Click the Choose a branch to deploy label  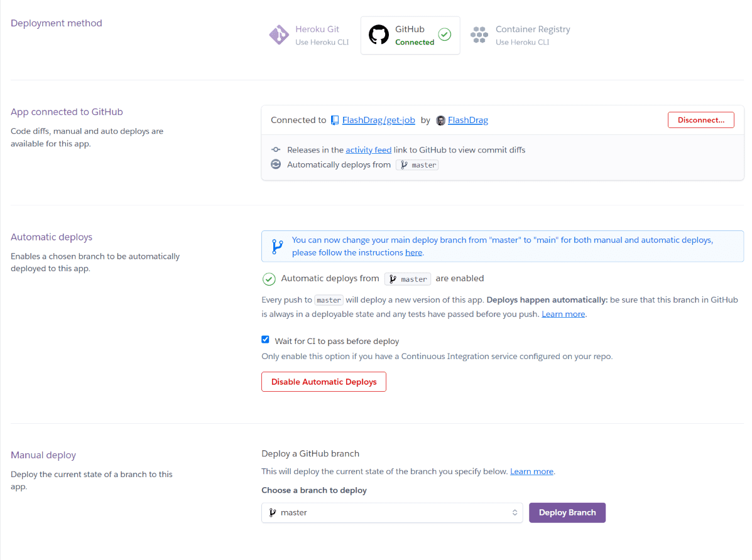point(314,490)
